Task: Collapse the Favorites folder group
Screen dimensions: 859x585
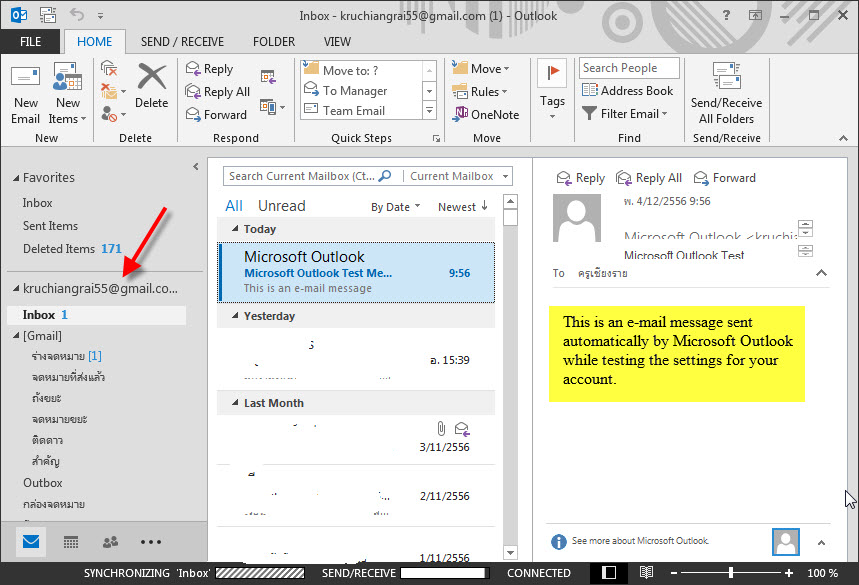Action: pyautogui.click(x=16, y=178)
